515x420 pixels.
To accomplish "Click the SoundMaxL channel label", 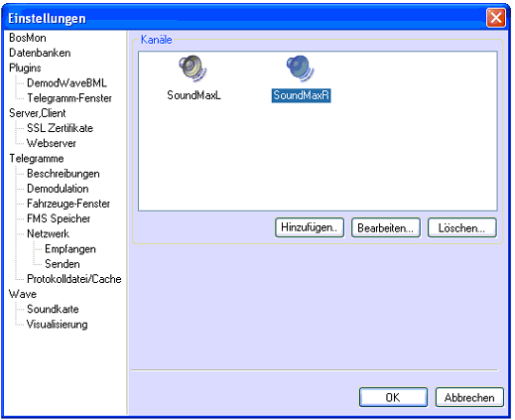I will click(193, 95).
